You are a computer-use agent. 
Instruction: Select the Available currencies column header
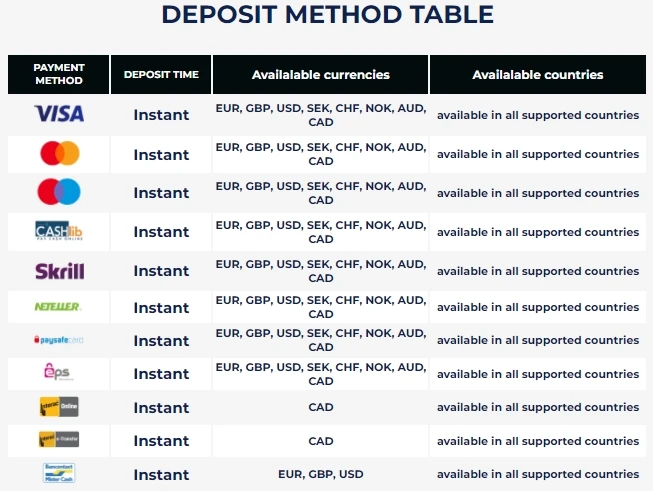click(321, 74)
